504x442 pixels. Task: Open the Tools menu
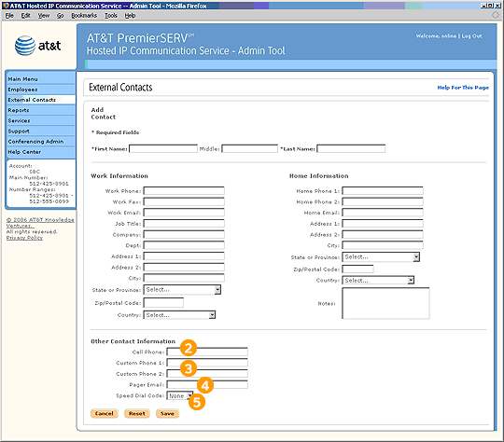(110, 16)
